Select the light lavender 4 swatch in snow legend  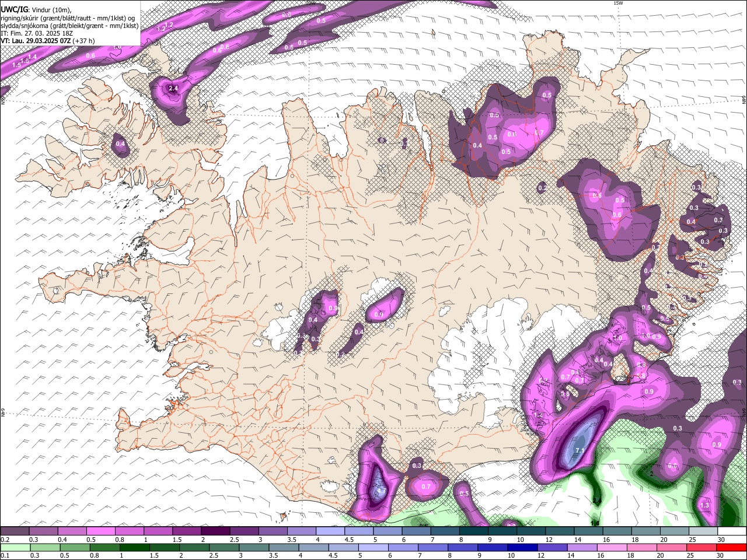pyautogui.click(x=330, y=531)
